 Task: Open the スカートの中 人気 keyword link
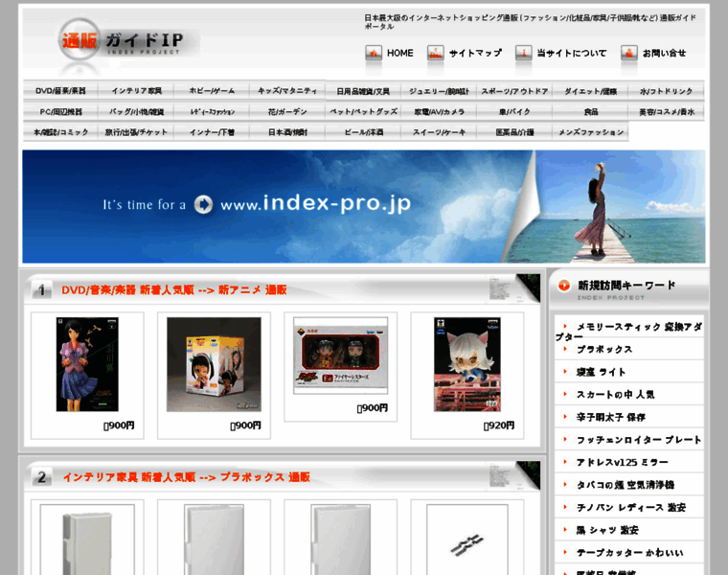(616, 394)
